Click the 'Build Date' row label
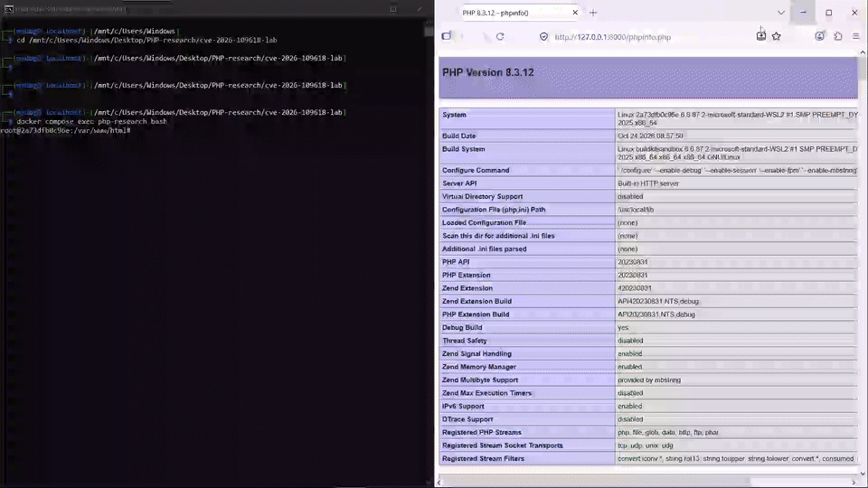Image resolution: width=868 pixels, height=488 pixels. pos(458,136)
